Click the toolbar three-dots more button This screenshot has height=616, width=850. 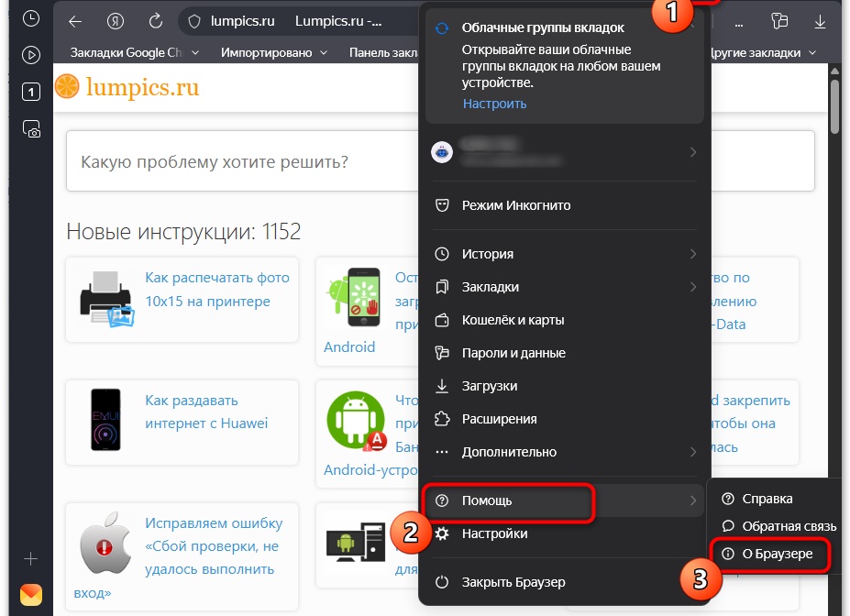tap(739, 25)
